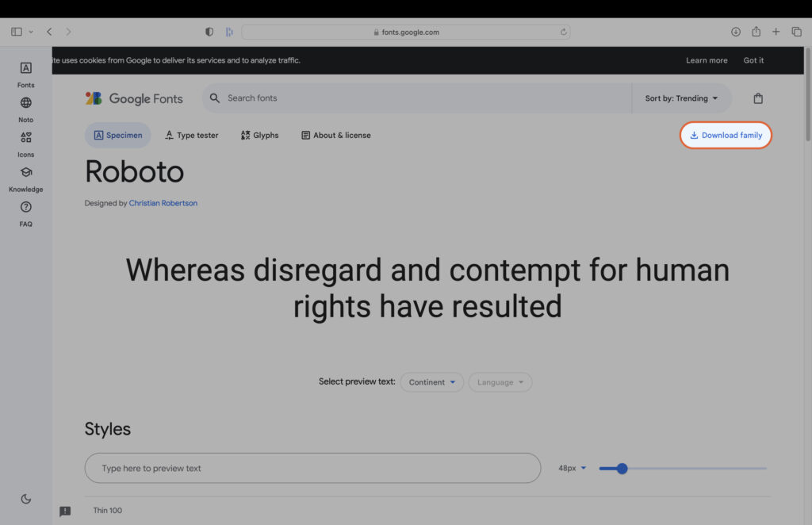Click the Google Fonts logo
This screenshot has height=525, width=812.
coord(134,98)
